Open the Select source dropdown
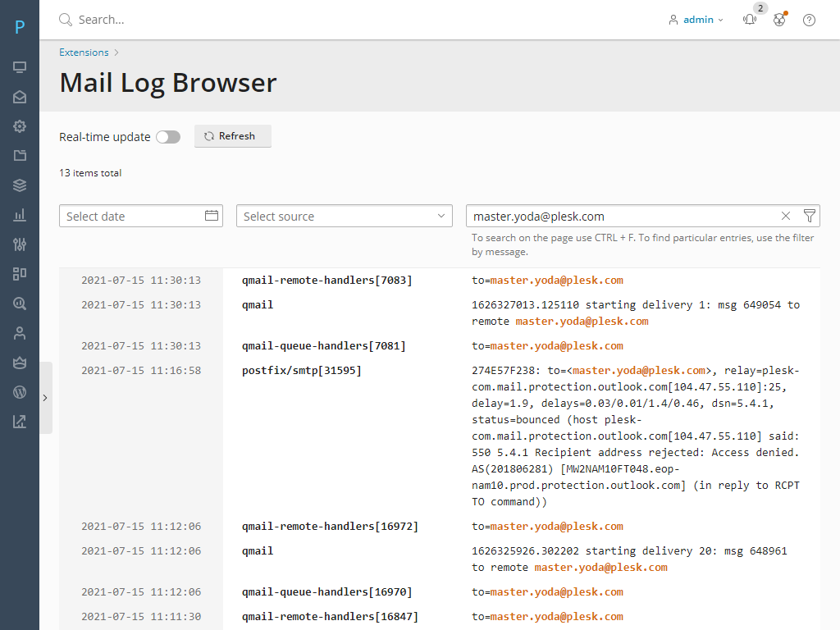The height and width of the screenshot is (630, 840). pyautogui.click(x=345, y=216)
